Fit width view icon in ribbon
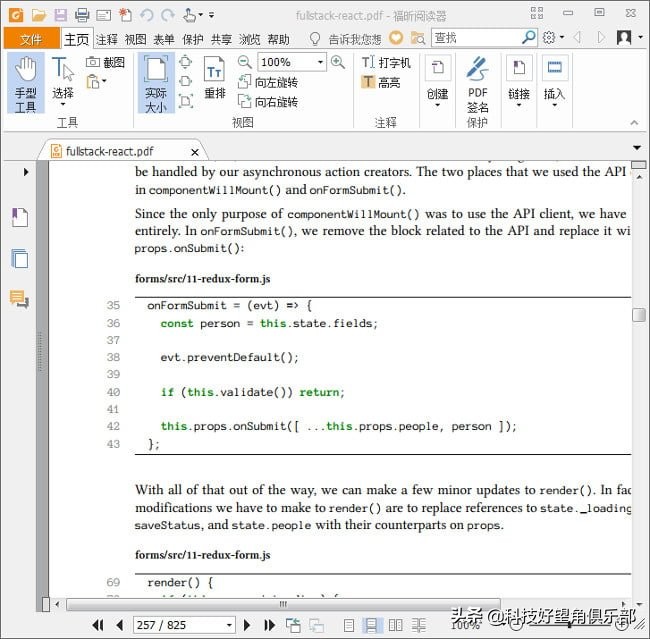 (185, 81)
